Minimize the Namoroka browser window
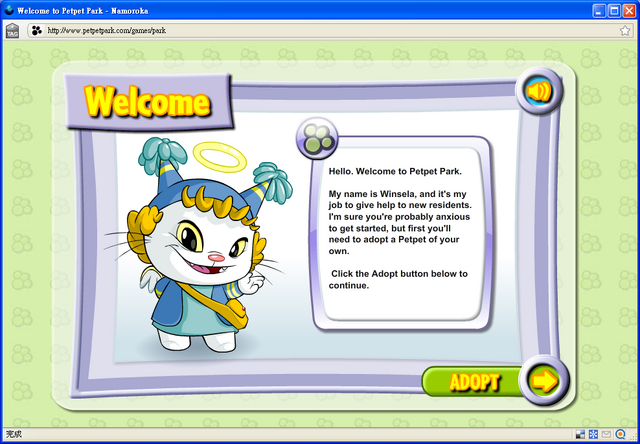 tap(600, 11)
